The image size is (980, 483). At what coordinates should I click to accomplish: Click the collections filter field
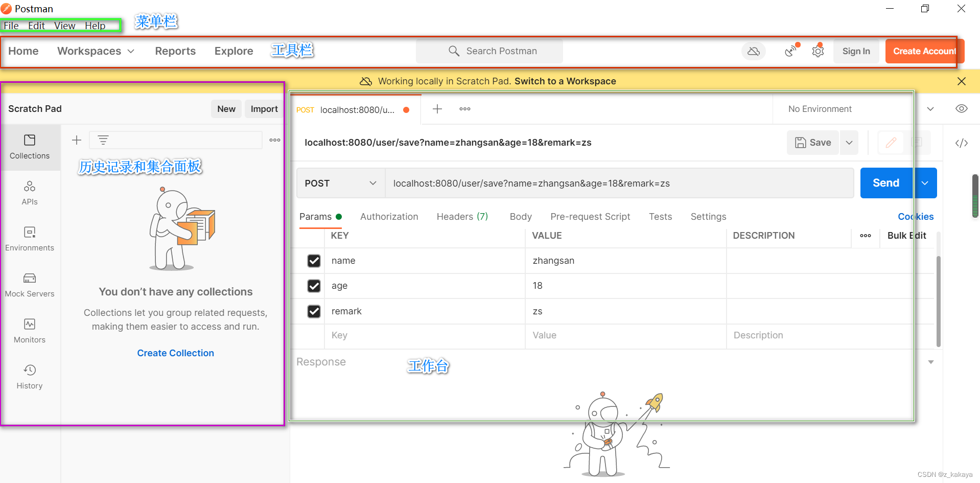pos(176,140)
